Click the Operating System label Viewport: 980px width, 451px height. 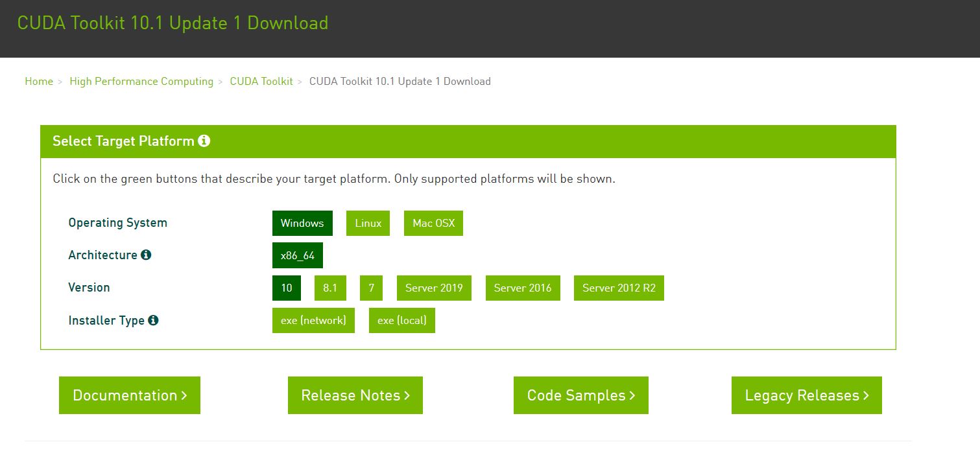pos(117,223)
